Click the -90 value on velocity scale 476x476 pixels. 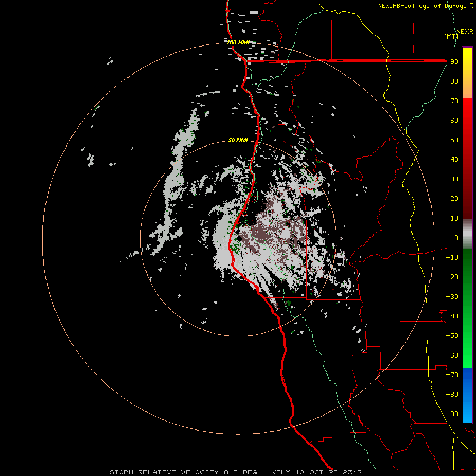[452, 414]
